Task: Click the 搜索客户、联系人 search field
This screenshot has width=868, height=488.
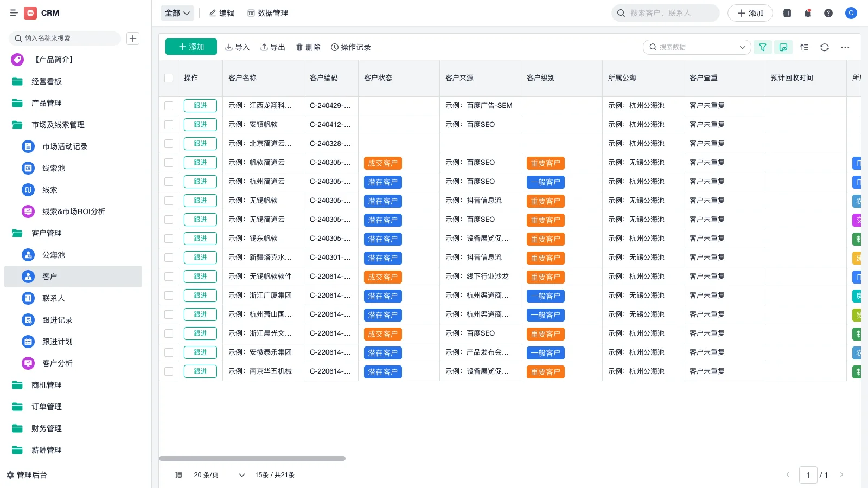Action: [666, 13]
